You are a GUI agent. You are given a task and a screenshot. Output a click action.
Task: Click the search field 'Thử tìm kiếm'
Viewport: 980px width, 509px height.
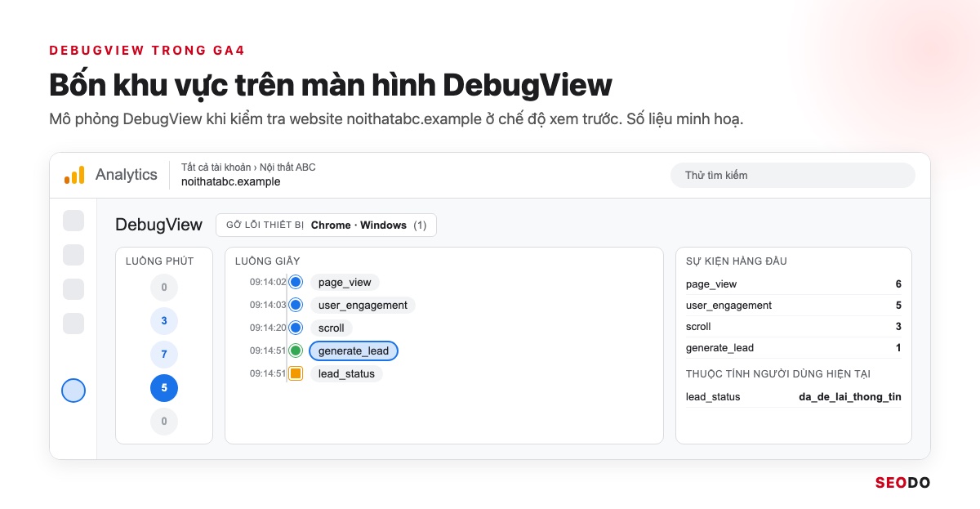click(793, 175)
